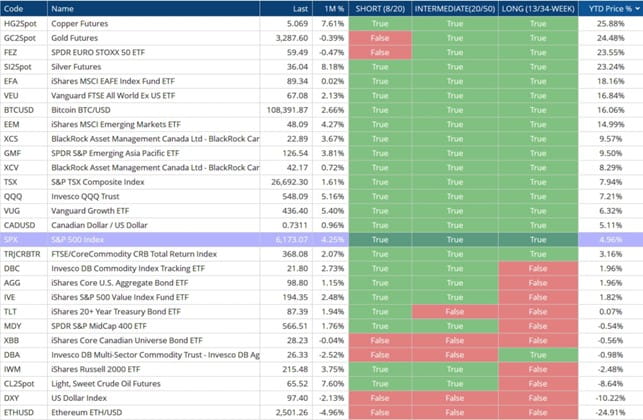Select the BTCUSD code cell
Screen dimensions: 643x420
(24, 110)
